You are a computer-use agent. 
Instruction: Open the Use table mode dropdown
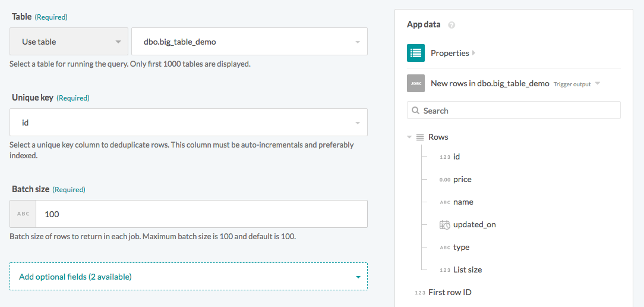(69, 42)
